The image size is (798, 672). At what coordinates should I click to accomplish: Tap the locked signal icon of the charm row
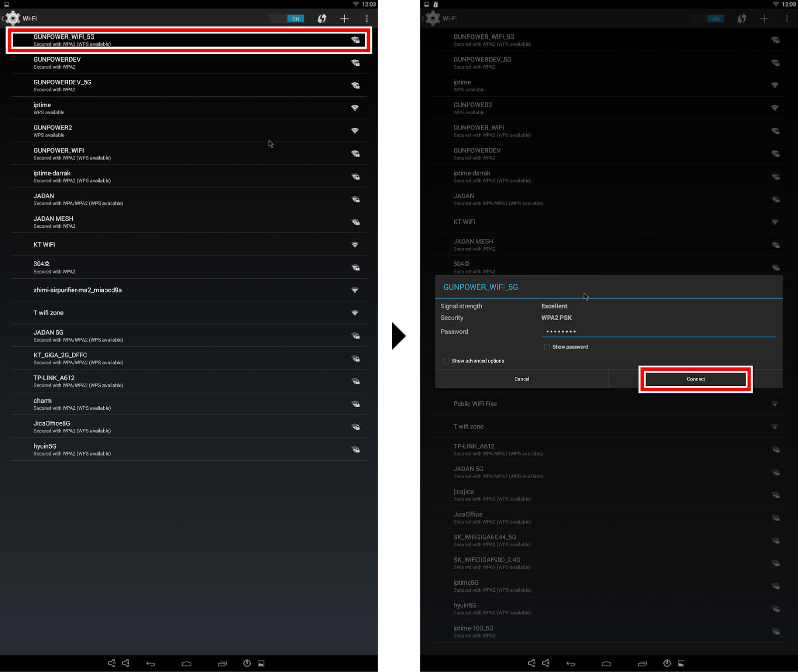pos(355,404)
